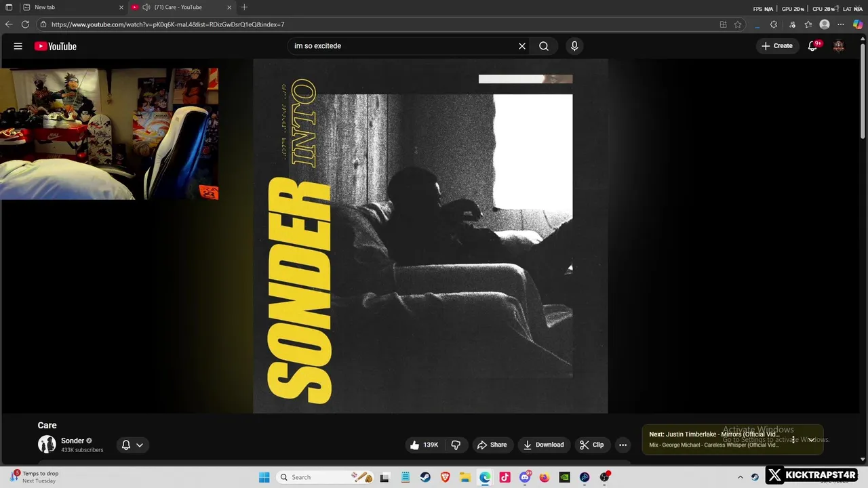
Task: Click the address bar URL
Action: (167, 24)
